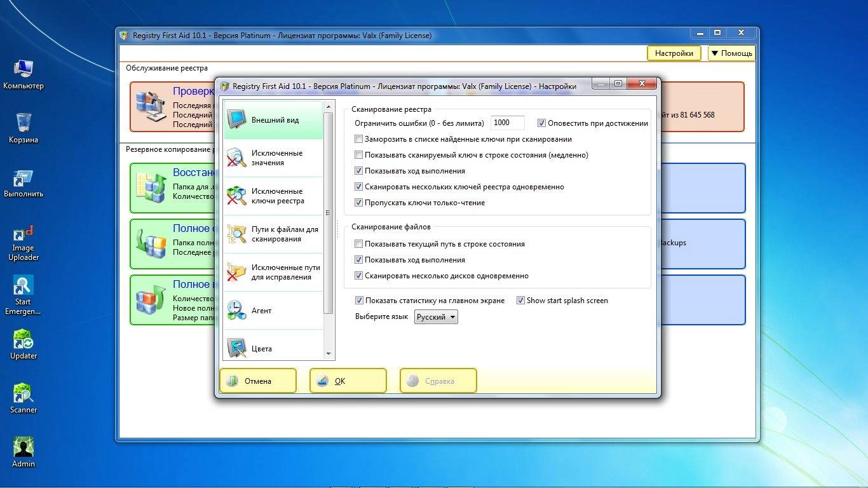The width and height of the screenshot is (868, 488).
Task: Open the Внешний вид settings section
Action: click(273, 120)
